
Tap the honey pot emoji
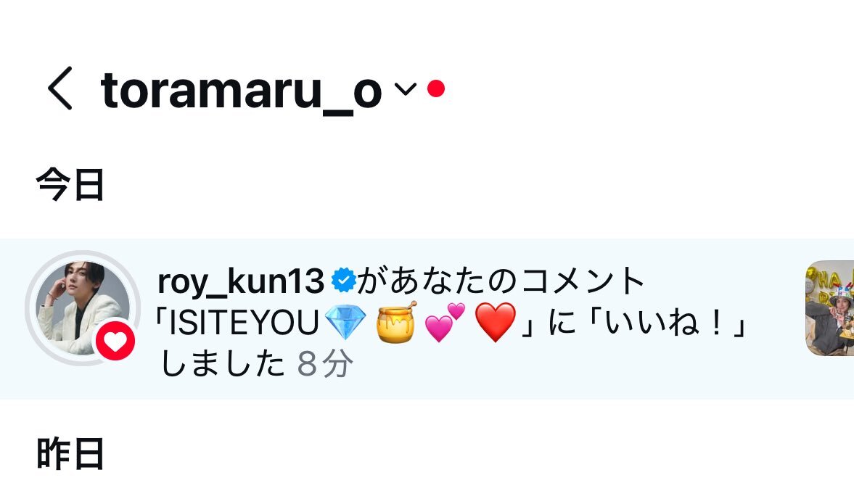396,323
